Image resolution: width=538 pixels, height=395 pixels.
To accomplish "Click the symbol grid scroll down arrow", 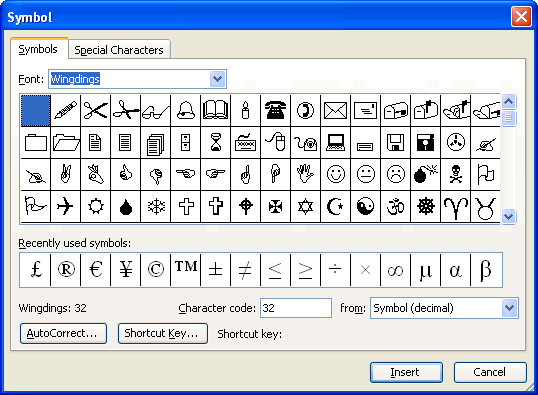I will pyautogui.click(x=508, y=217).
